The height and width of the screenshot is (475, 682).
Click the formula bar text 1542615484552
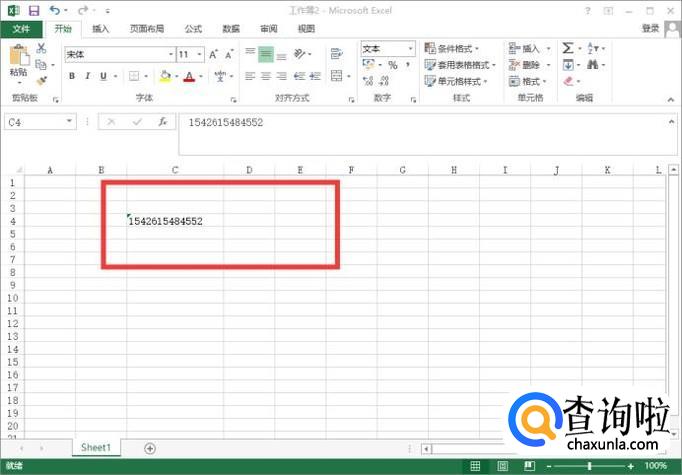(226, 122)
